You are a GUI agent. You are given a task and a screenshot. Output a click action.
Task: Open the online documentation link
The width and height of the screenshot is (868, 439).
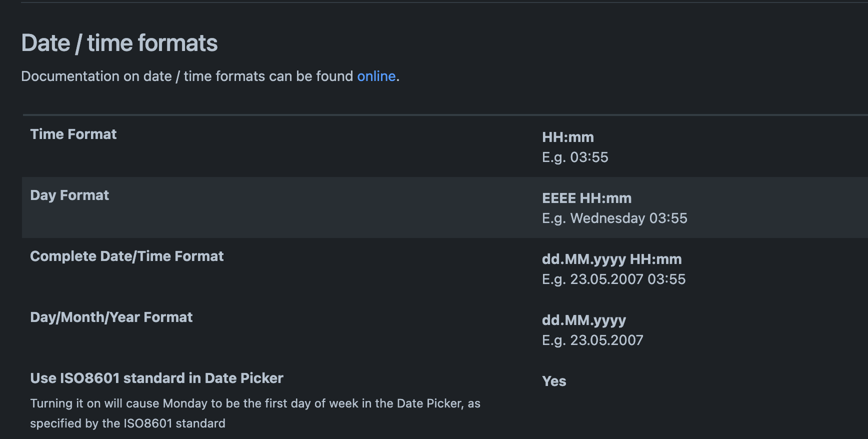(x=376, y=76)
